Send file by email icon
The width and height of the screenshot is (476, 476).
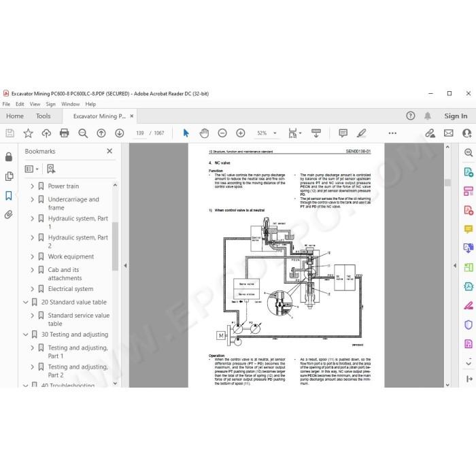click(x=448, y=133)
